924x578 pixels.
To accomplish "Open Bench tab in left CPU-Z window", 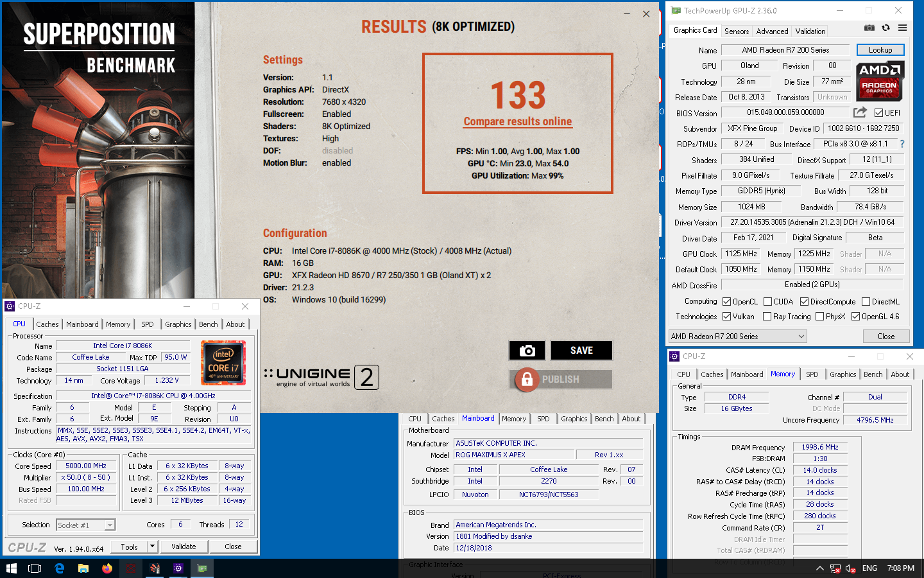I will tap(209, 324).
